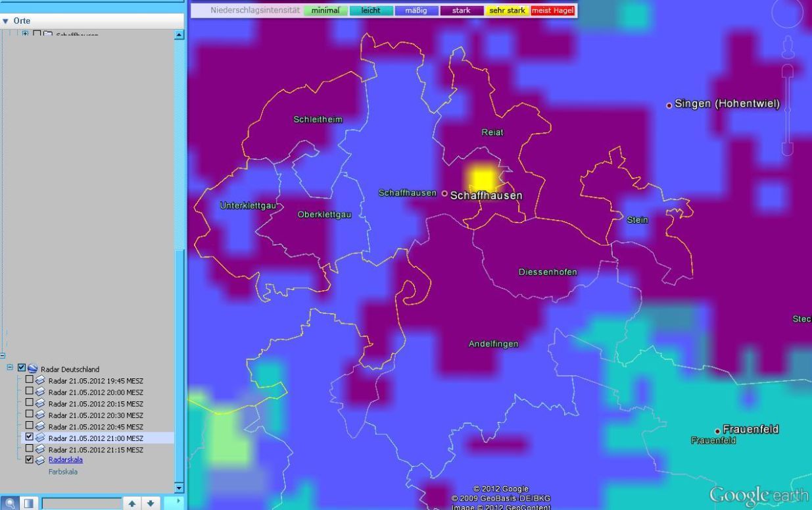Enable Radar 21.05.2012 20:45 MESZ checkbox
The image size is (812, 510).
[x=29, y=426]
